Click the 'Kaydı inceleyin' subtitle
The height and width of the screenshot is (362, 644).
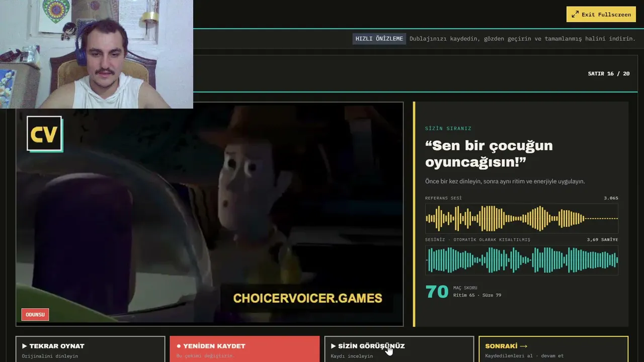[x=352, y=356]
